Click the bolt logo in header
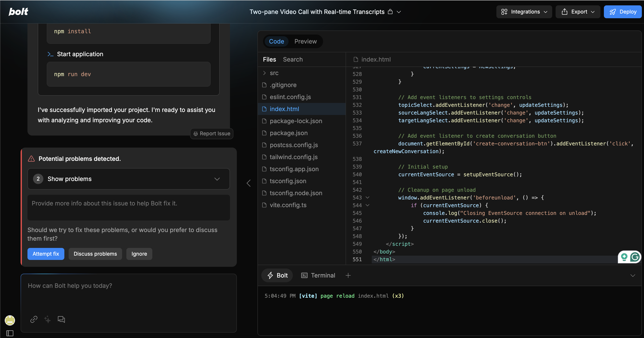The image size is (644, 338). [18, 12]
